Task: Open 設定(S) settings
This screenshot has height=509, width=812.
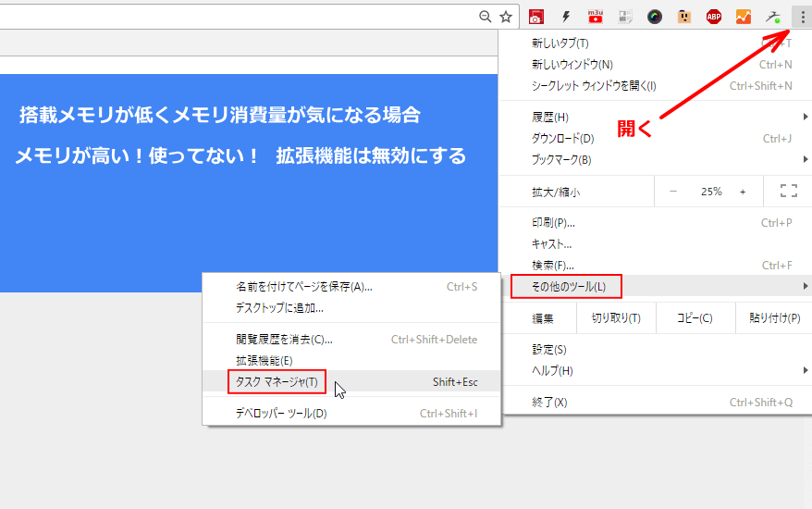Action: [655, 349]
